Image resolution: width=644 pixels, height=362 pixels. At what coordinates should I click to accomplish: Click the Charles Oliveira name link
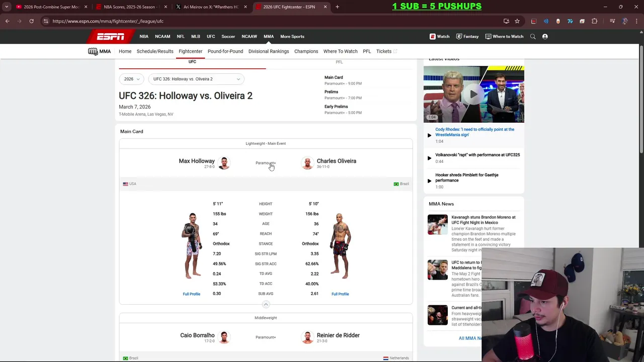tap(337, 161)
